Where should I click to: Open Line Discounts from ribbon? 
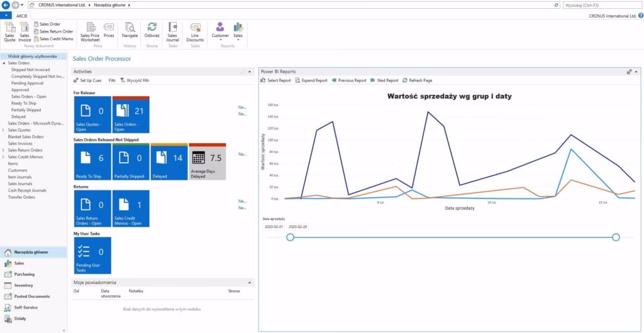pyautogui.click(x=195, y=31)
